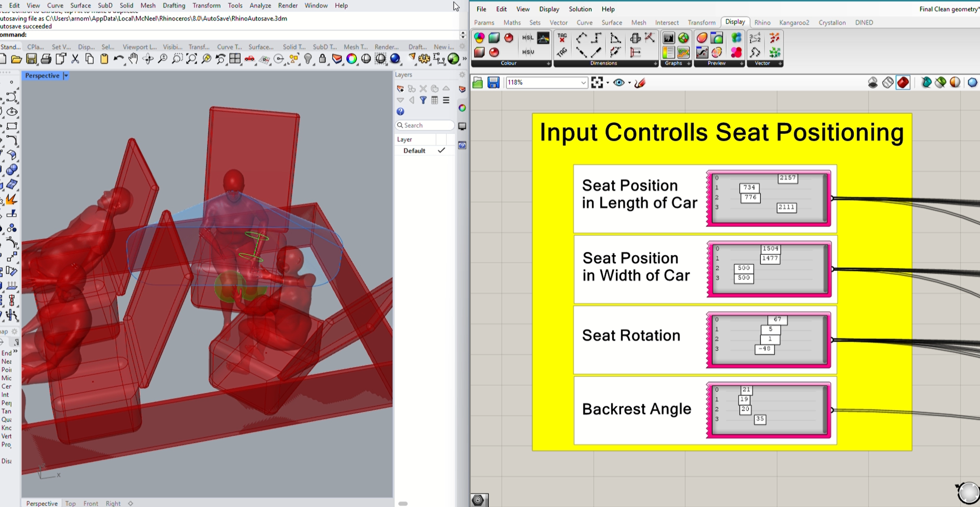The image size is (980, 507).
Task: Click the Default layer current checkmark
Action: pyautogui.click(x=442, y=150)
